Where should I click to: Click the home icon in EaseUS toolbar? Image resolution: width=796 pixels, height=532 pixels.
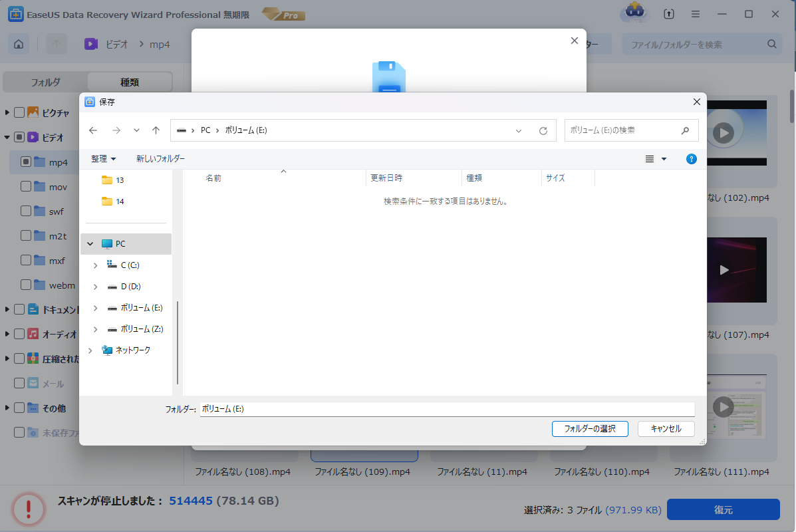[x=19, y=45]
